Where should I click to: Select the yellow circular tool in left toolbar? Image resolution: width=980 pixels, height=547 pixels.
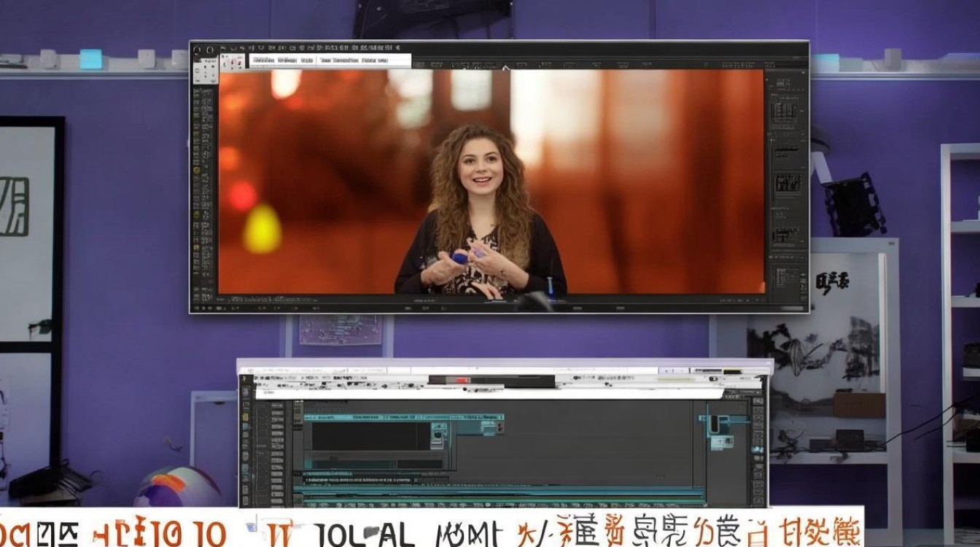coord(198,170)
